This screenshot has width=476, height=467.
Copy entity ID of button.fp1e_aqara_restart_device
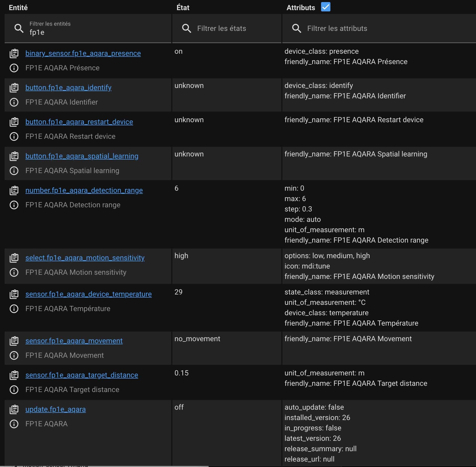pos(14,122)
